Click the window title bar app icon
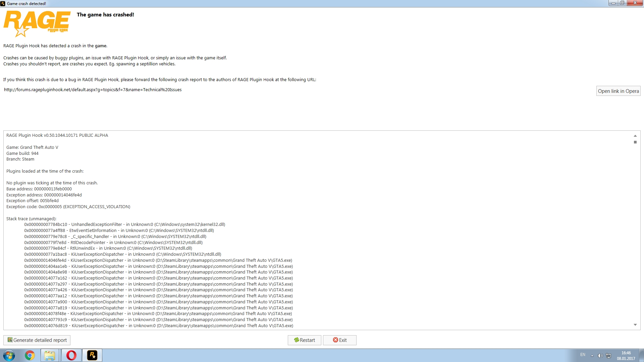644x362 pixels. (3, 3)
